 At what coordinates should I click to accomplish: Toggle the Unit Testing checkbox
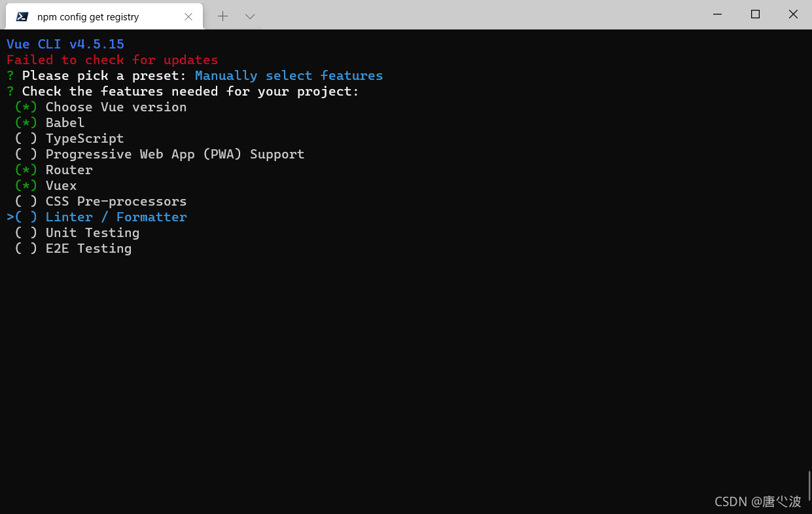click(26, 232)
